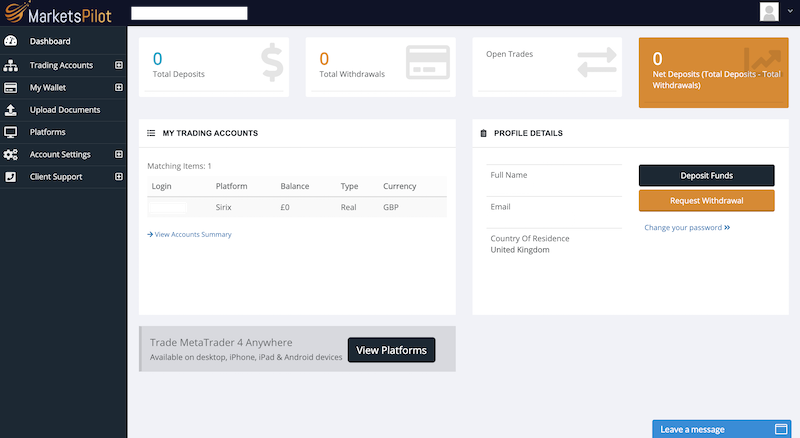Click the Platforms monitor icon
Image resolution: width=800 pixels, height=438 pixels.
11,132
